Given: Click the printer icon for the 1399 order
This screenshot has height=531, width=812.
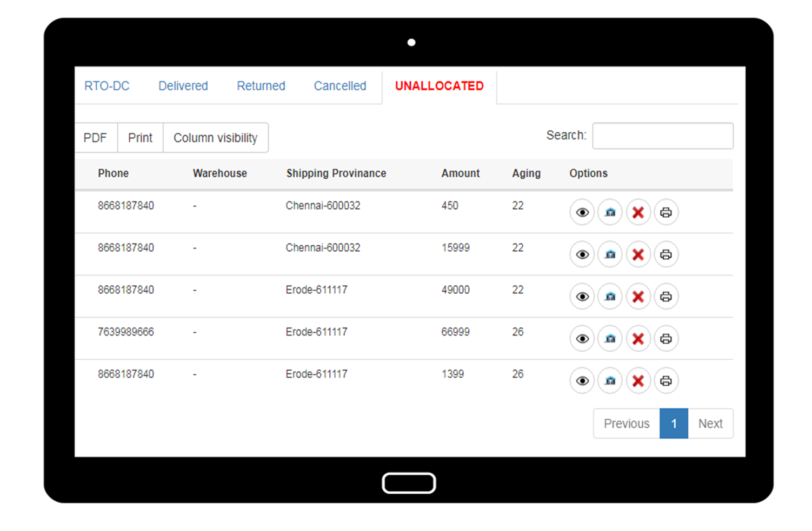Looking at the screenshot, I should click(666, 381).
